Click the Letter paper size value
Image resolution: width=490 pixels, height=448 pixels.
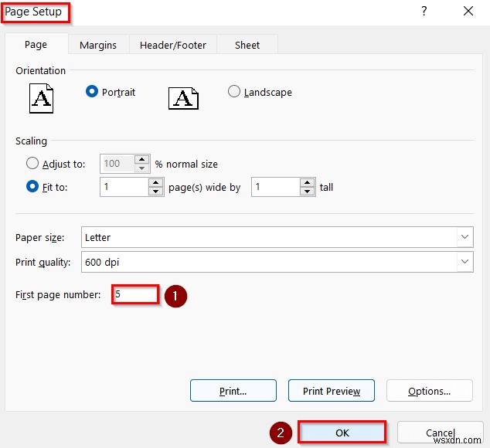[x=97, y=237]
